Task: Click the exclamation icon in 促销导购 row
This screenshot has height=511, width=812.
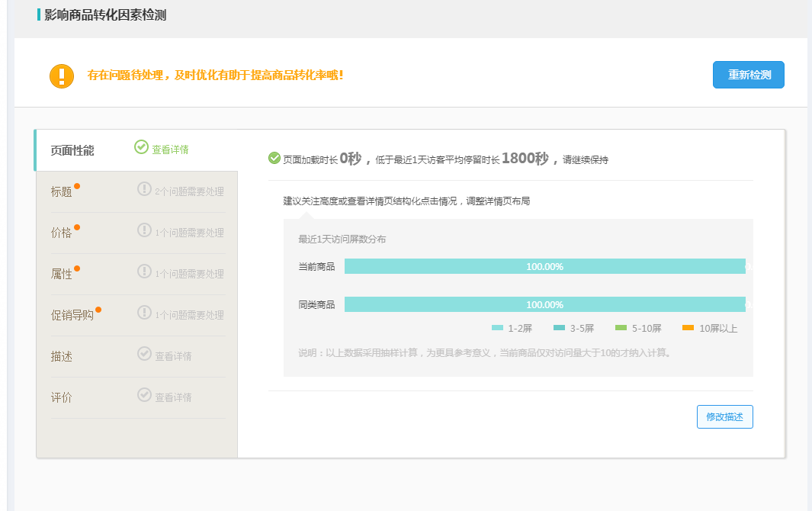Action: (x=144, y=313)
